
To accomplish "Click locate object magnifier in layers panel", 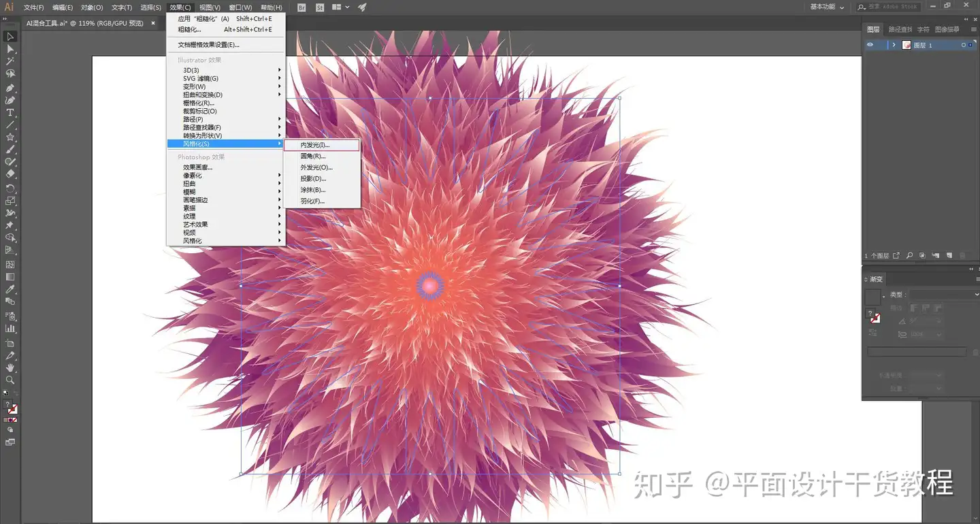I will coord(909,255).
